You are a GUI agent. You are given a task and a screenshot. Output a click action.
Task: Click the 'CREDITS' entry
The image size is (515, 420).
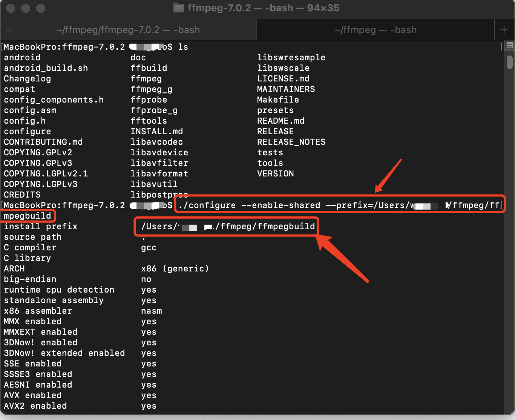pyautogui.click(x=22, y=195)
